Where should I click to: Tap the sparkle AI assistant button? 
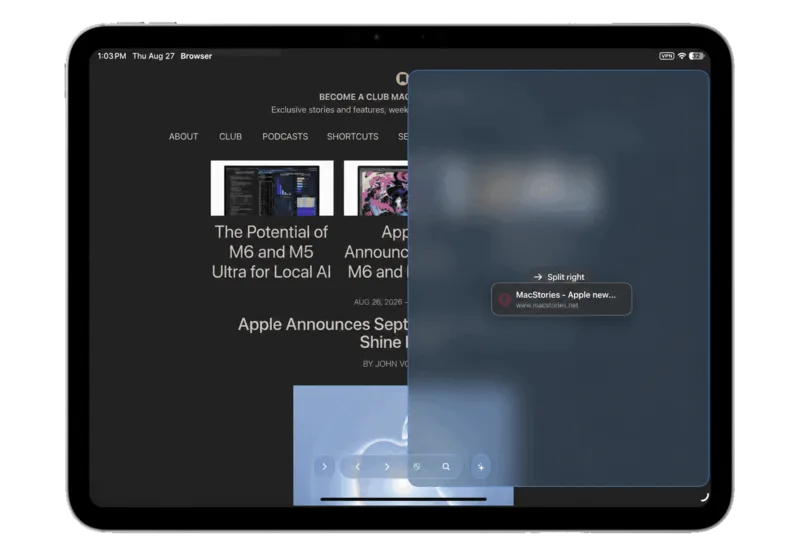[481, 466]
